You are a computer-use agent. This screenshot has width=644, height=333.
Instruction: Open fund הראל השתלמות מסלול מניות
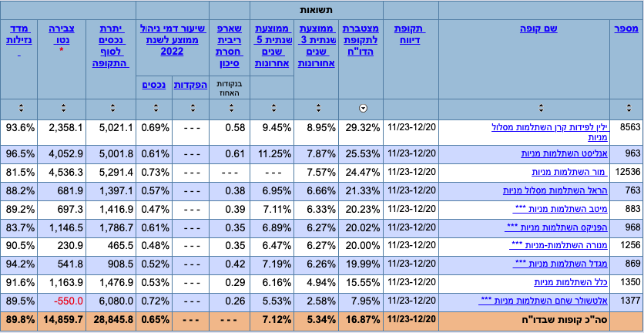[555, 190]
